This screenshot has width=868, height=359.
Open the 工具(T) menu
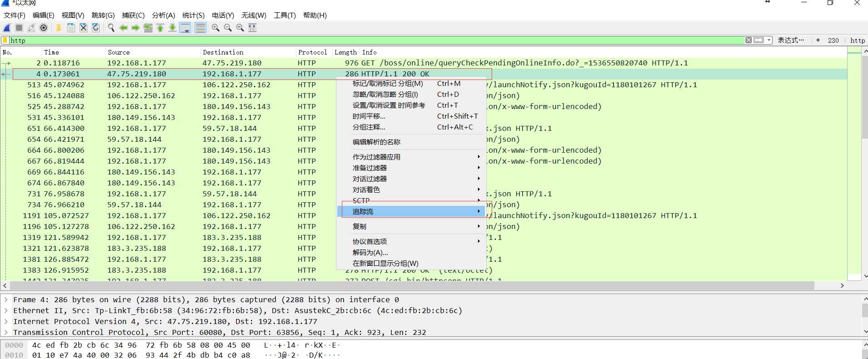(x=285, y=15)
